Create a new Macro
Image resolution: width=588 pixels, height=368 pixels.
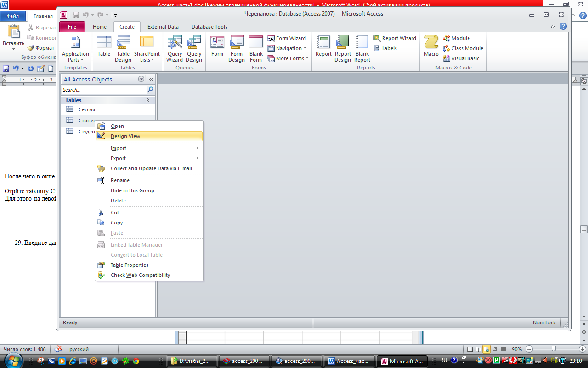[x=431, y=46]
